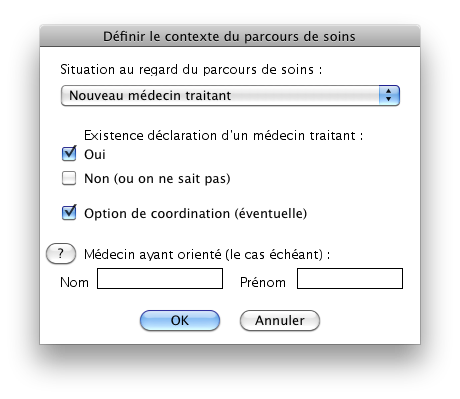Click the Option de coordination (éventuelle) label
This screenshot has height=399, width=460.
[195, 213]
